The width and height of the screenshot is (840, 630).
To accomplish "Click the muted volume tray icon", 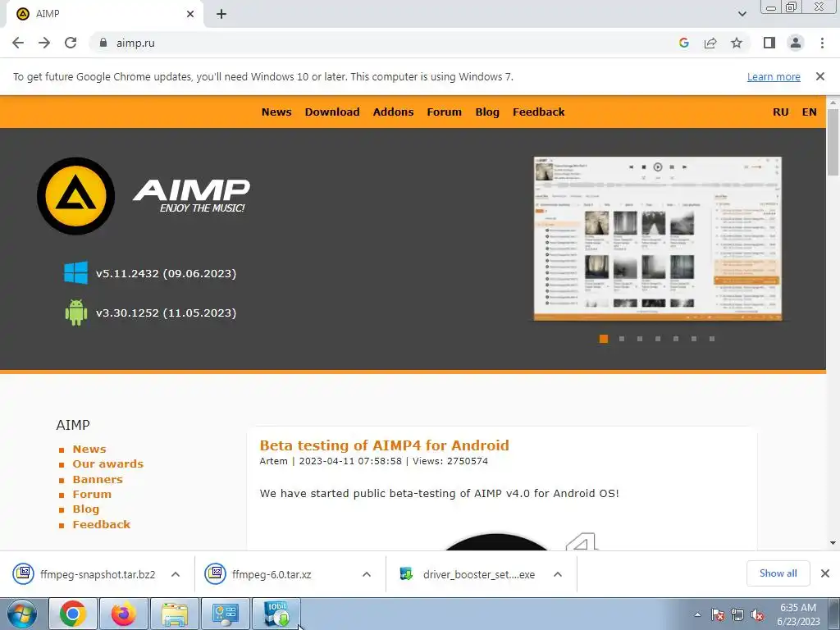I will [x=757, y=615].
